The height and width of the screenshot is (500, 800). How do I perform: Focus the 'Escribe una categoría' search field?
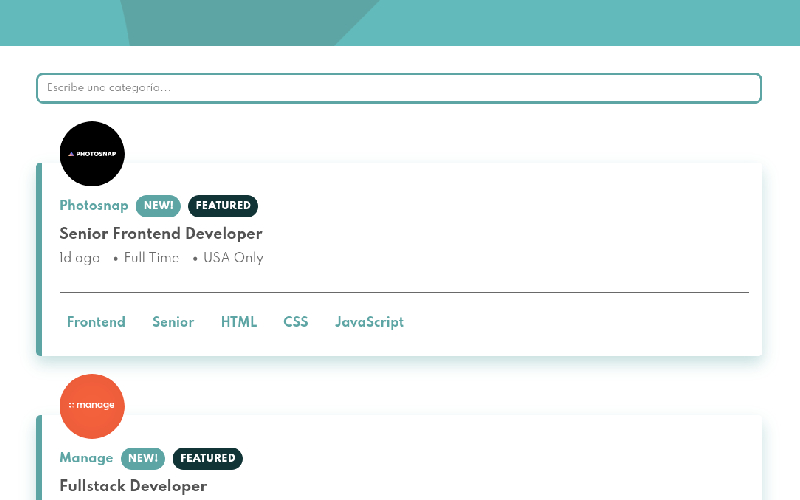[399, 88]
